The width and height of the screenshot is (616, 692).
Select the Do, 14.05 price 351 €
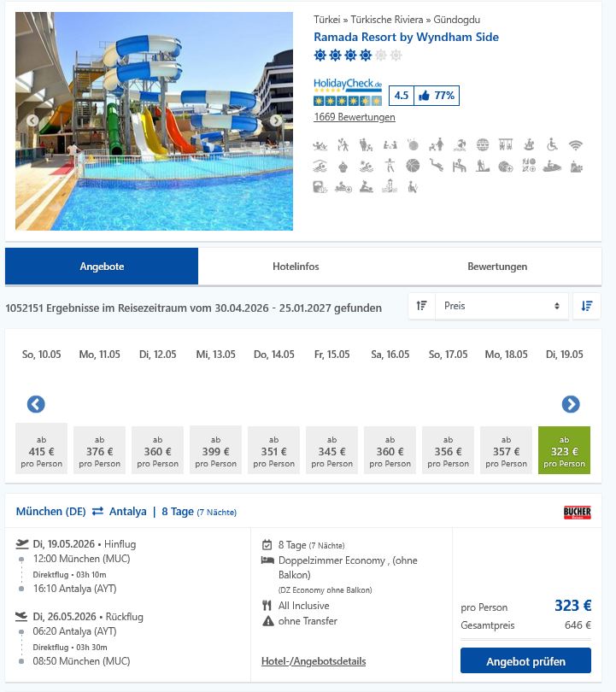273,450
